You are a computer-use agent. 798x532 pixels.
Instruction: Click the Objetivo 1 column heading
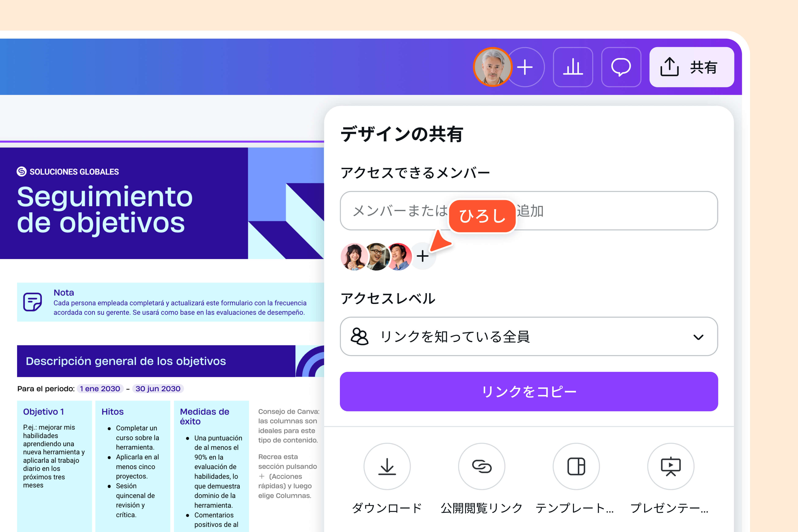(x=43, y=411)
